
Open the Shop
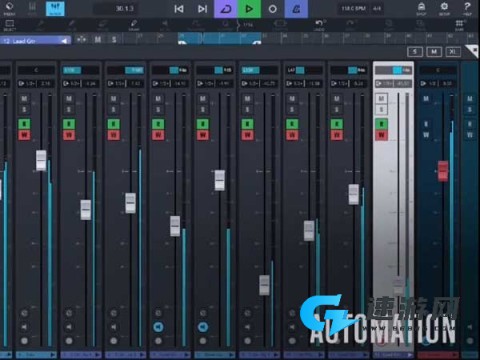point(421,9)
